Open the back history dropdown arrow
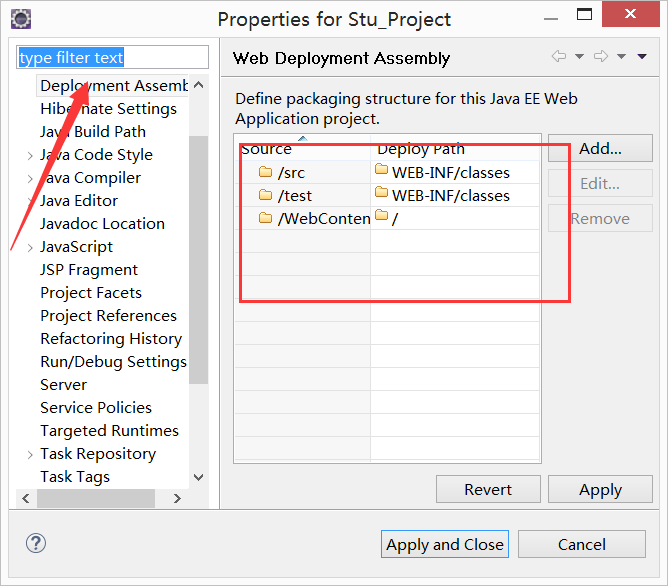The image size is (668, 586). coord(579,56)
